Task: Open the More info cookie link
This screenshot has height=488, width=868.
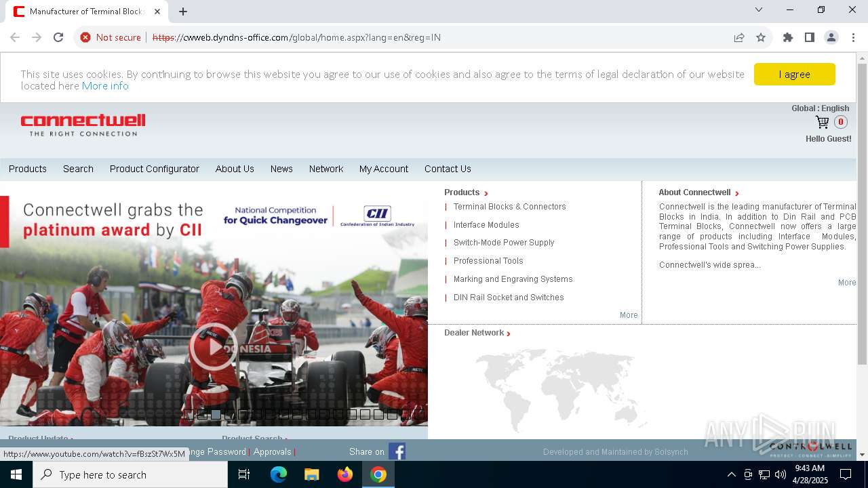Action: click(x=105, y=86)
